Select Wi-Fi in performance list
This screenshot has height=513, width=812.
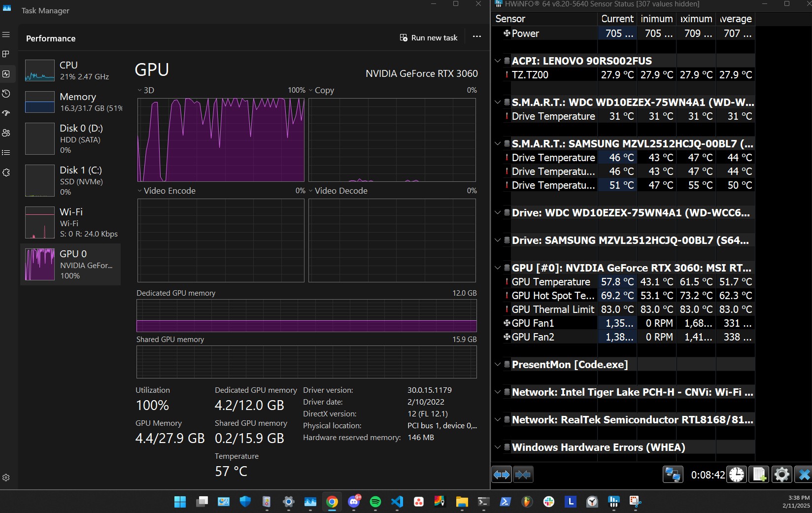tap(70, 222)
